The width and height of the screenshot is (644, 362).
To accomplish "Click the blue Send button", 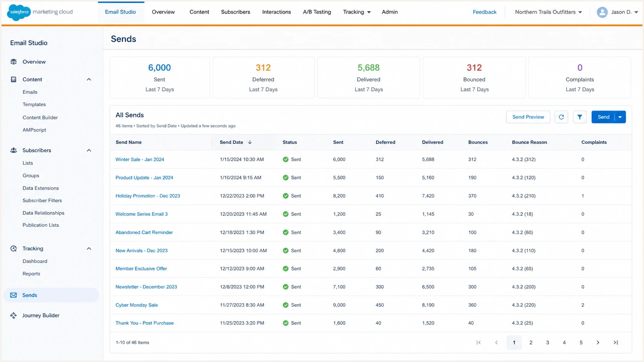I will click(x=603, y=117).
